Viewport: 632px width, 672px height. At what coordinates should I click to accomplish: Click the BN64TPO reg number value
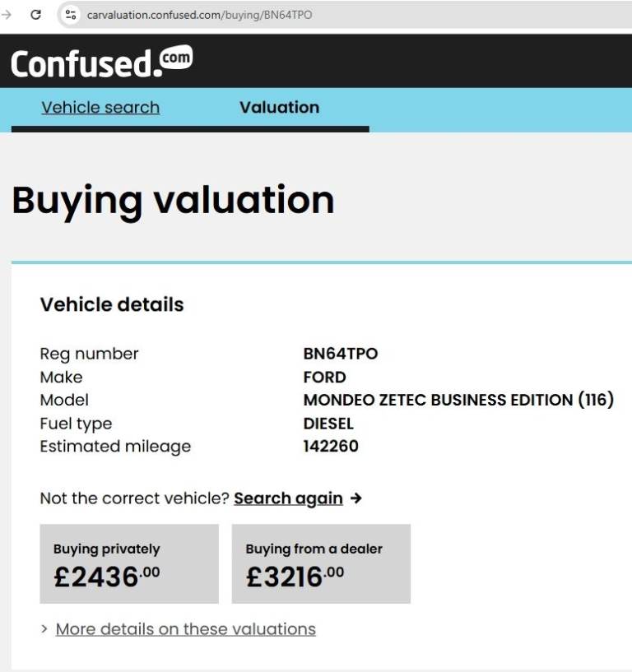(340, 354)
